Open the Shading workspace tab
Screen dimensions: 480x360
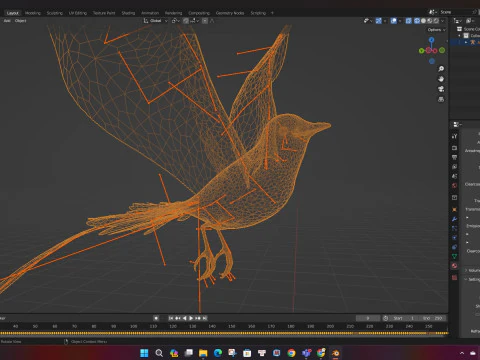(x=128, y=13)
